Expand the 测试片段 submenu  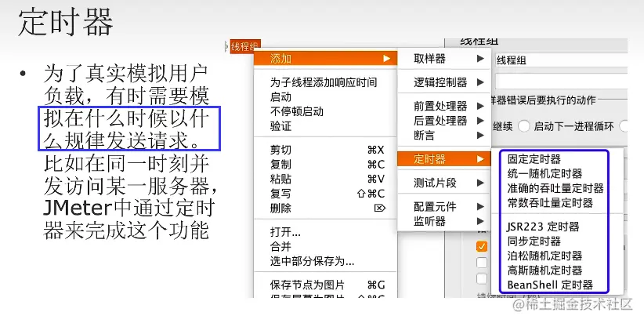coord(444,183)
